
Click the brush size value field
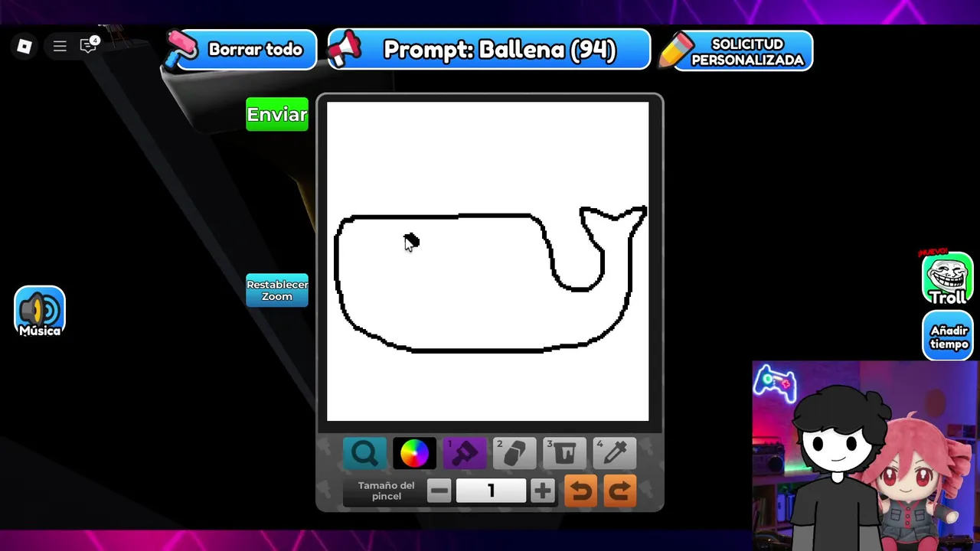click(491, 491)
